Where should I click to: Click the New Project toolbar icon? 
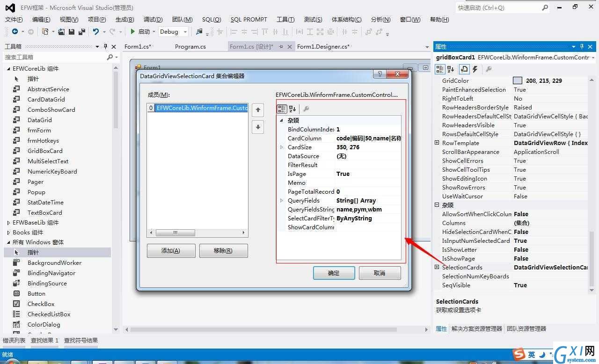click(45, 31)
